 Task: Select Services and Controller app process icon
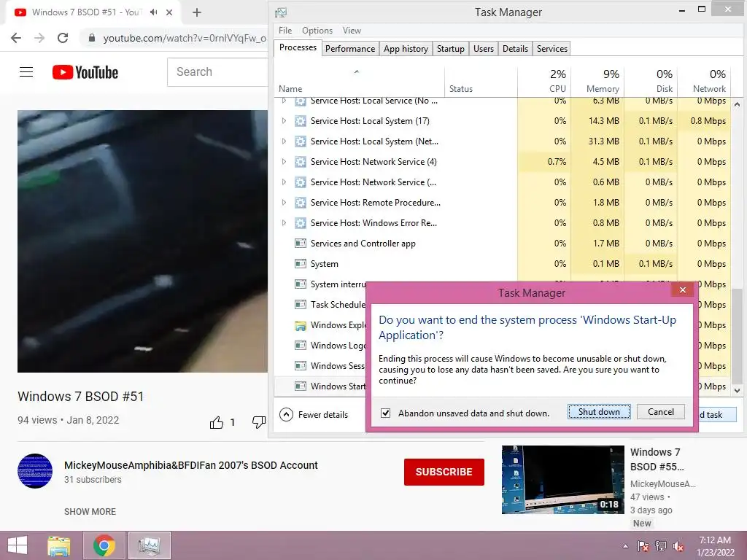point(300,244)
